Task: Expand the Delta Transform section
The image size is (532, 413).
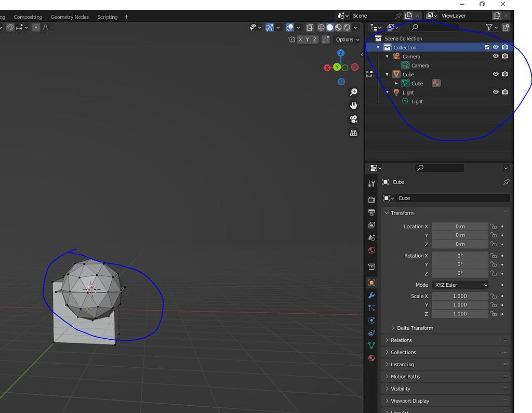Action: (414, 328)
